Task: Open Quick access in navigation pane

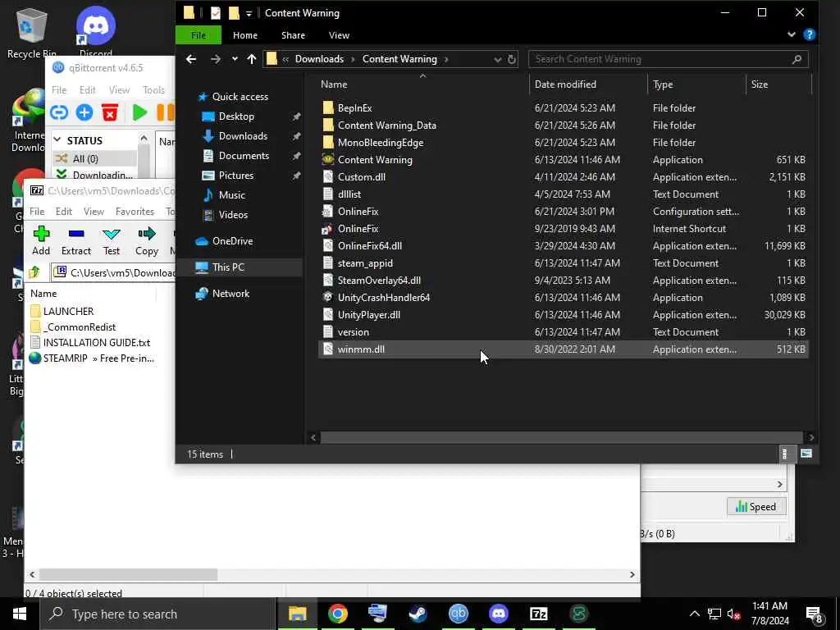Action: tap(240, 97)
